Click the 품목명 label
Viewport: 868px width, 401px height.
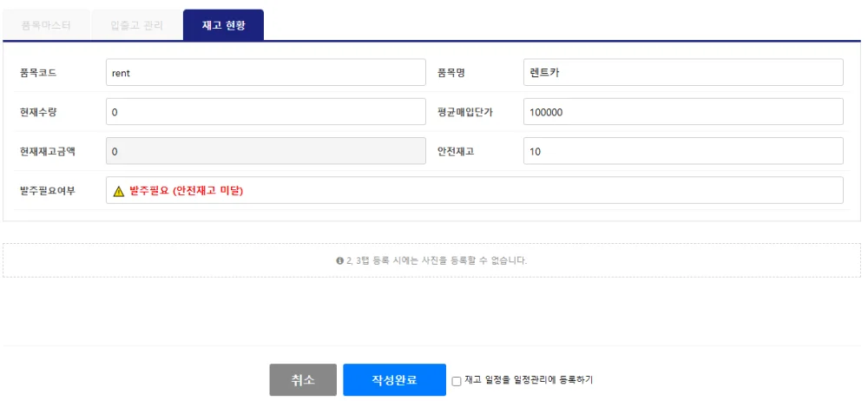tap(451, 73)
